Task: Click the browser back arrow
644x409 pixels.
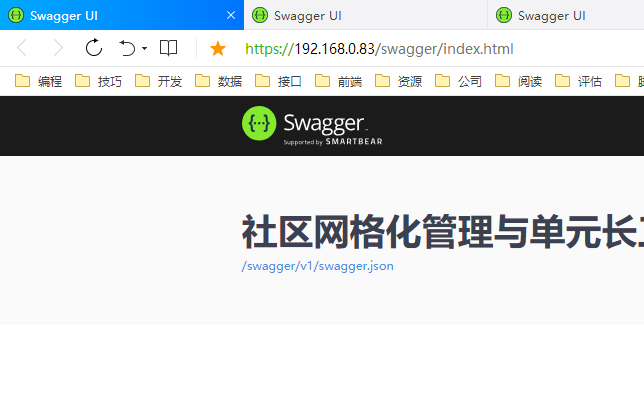Action: [x=22, y=48]
